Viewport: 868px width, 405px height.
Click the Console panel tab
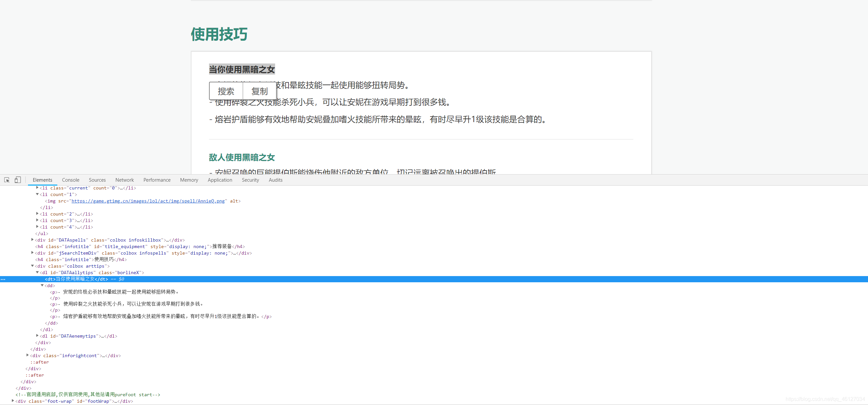click(71, 180)
